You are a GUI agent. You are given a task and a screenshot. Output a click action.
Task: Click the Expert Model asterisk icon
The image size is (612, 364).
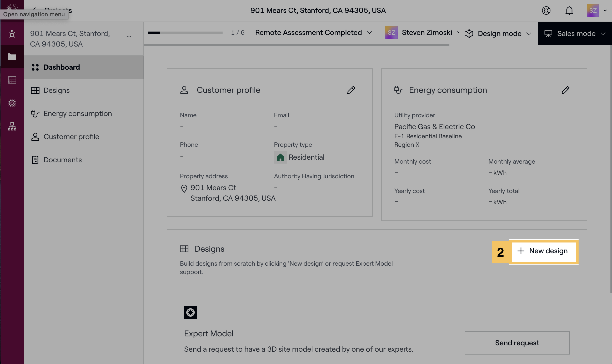(x=190, y=312)
